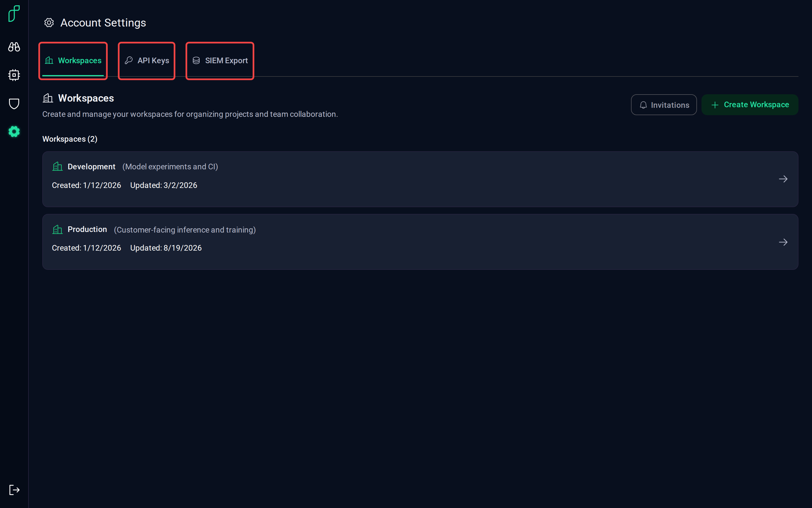Open the Invitations button
Image resolution: width=812 pixels, height=508 pixels.
pyautogui.click(x=664, y=105)
